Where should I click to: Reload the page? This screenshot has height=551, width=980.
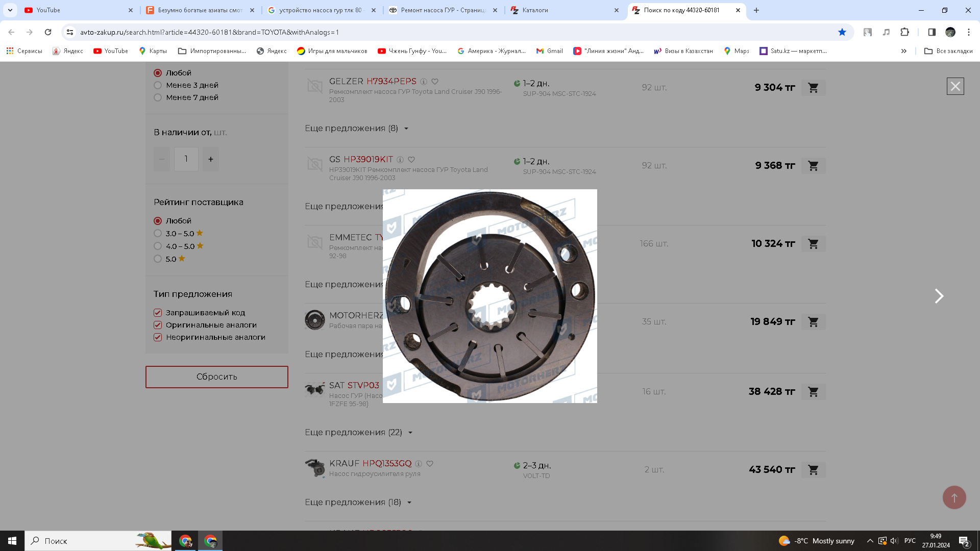[x=48, y=32]
